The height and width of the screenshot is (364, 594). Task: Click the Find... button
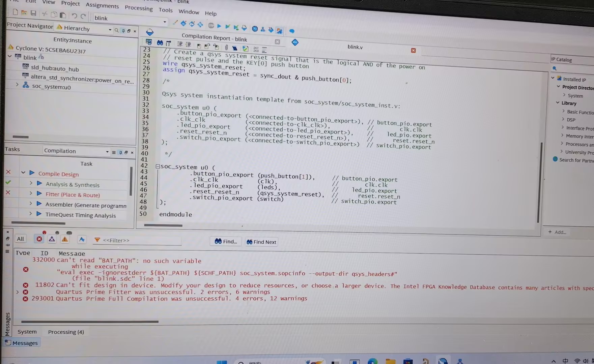(226, 241)
